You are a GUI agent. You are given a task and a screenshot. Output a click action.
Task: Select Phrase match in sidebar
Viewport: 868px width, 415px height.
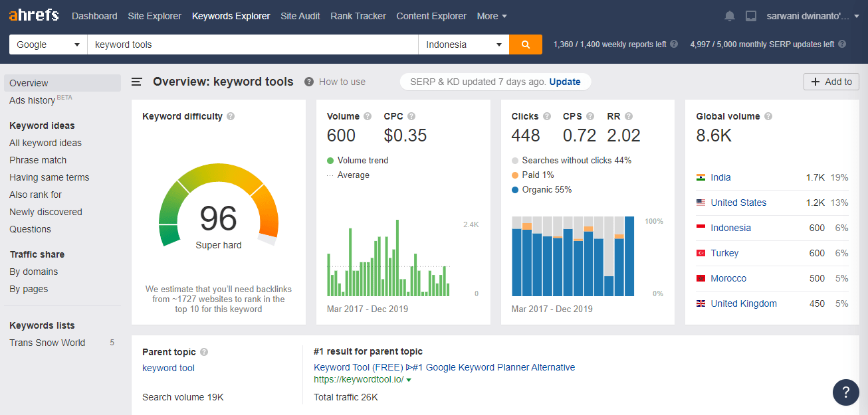pos(38,160)
